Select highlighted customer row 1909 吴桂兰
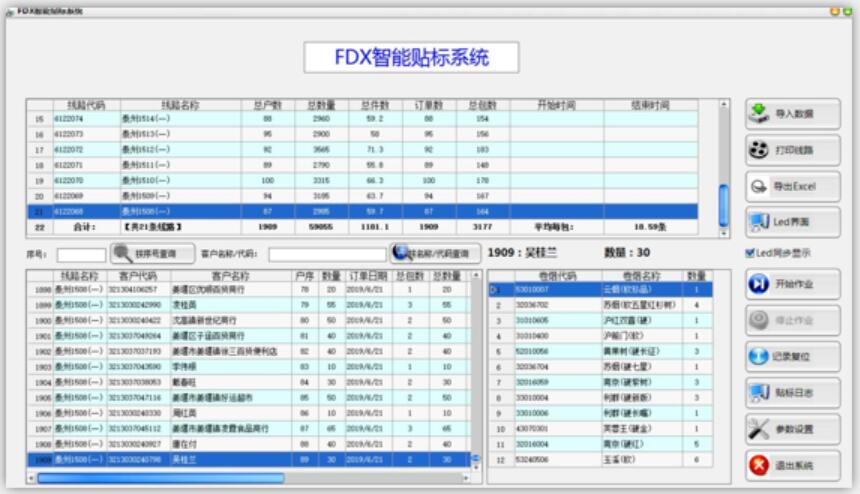 coord(249,459)
